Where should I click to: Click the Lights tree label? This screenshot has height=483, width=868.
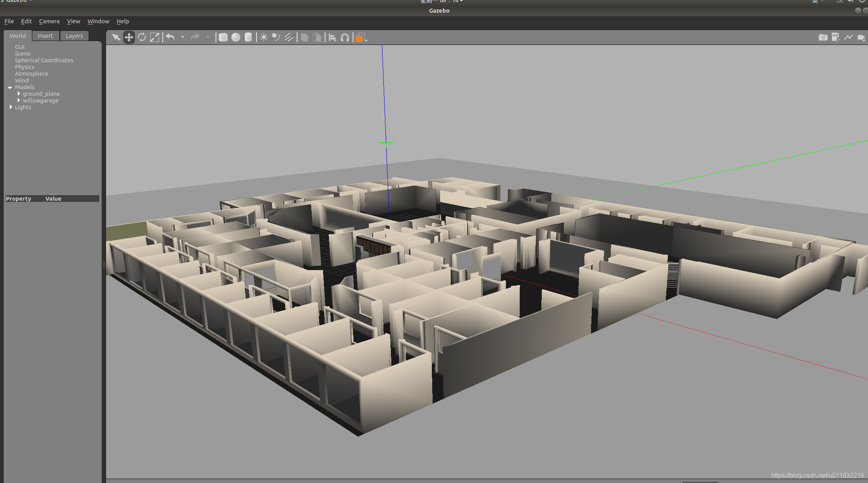23,107
